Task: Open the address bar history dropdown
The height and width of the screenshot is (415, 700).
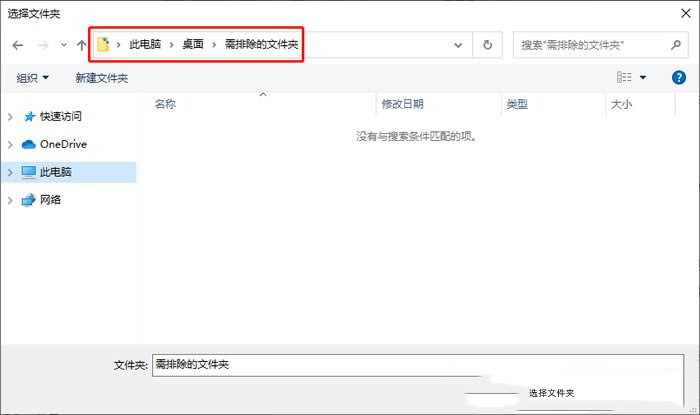Action: (x=458, y=45)
